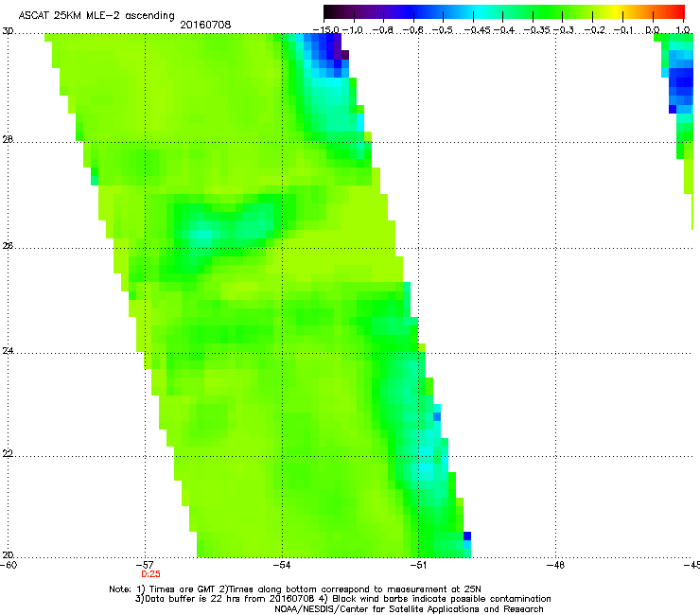Screen dimensions: 700x615
Task: Click the red end of the color bar
Action: [677, 12]
